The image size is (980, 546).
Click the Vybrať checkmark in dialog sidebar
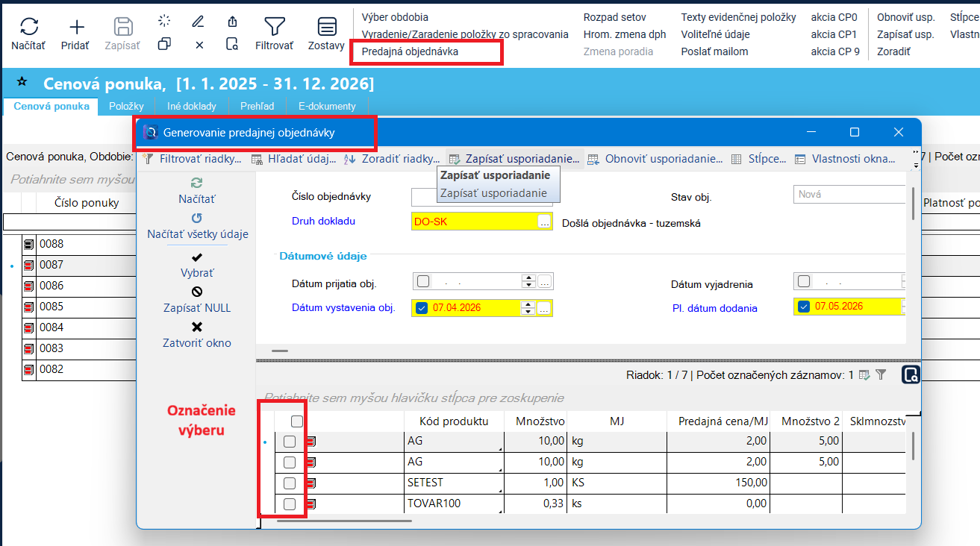[196, 257]
